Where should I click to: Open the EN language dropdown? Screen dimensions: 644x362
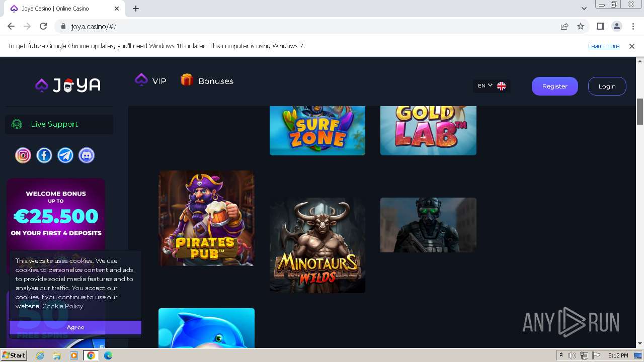[492, 86]
